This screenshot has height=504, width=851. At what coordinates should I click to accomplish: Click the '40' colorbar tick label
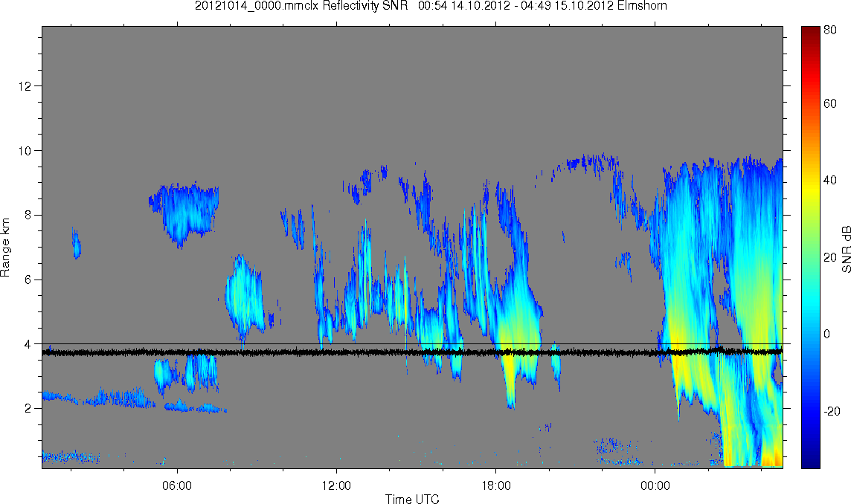pos(830,180)
